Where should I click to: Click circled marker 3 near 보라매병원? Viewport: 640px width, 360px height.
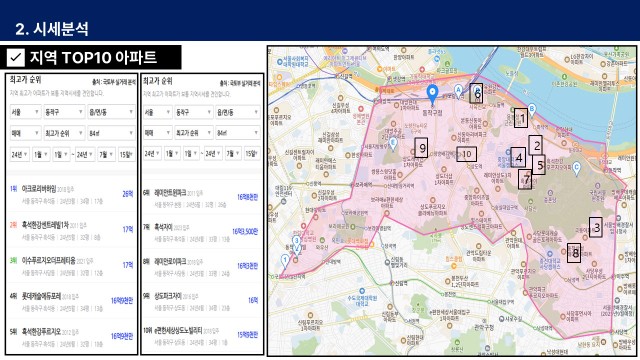[297, 241]
